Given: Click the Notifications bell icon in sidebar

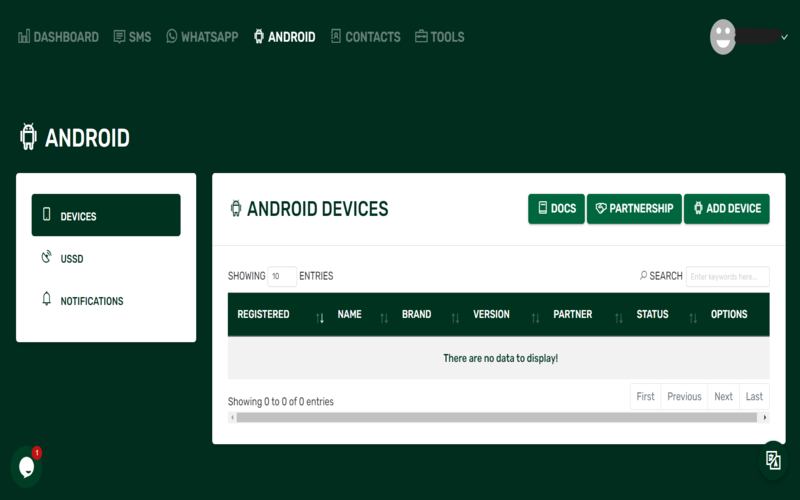Looking at the screenshot, I should (x=46, y=300).
